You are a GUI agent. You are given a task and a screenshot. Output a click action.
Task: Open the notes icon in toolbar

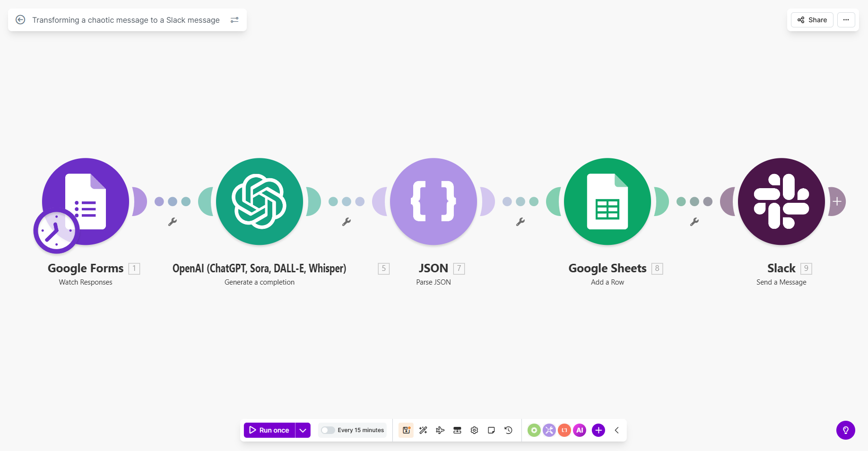click(491, 430)
